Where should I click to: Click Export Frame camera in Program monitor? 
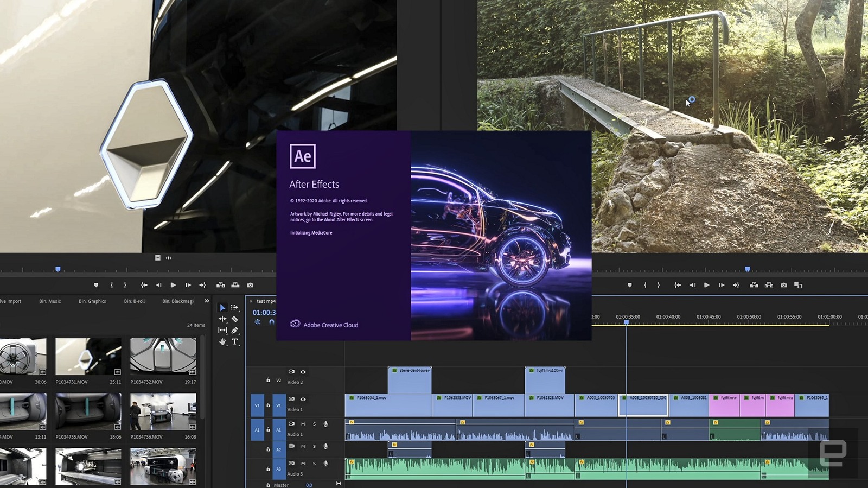point(783,285)
